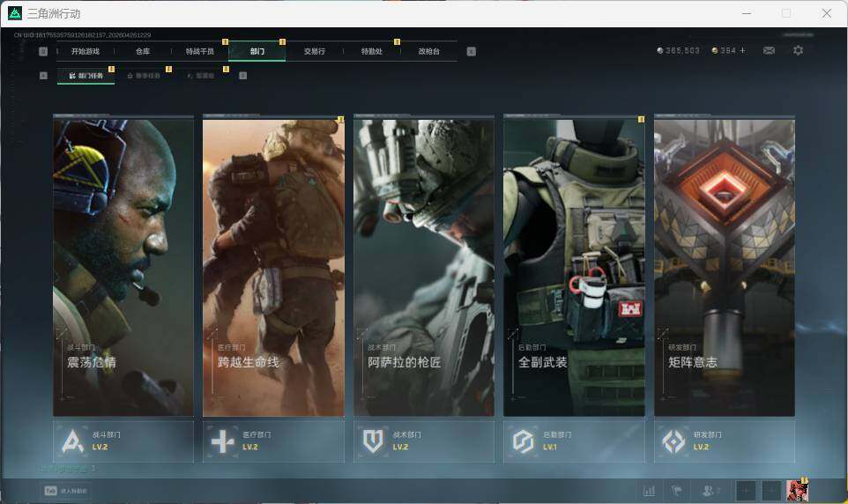
Task: Click the notification badge on 全副武装 card
Action: coord(642,120)
